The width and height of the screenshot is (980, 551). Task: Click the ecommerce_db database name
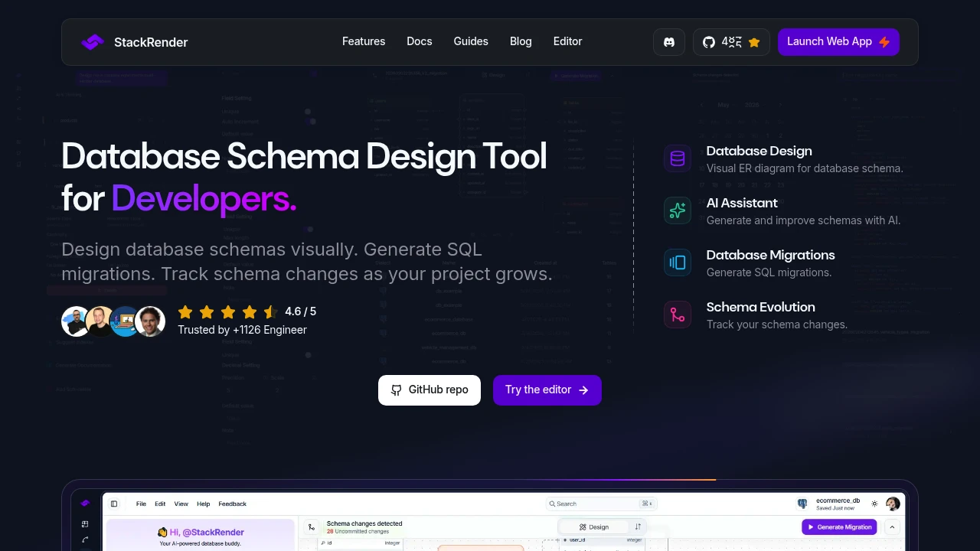coord(838,500)
